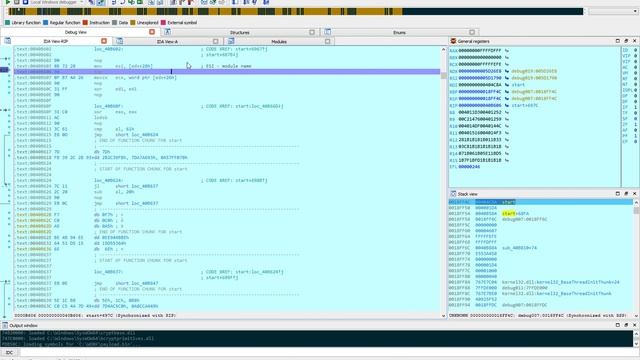640x360 pixels.
Task: Click 'start+697C' next to RIP register
Action: (x=524, y=105)
